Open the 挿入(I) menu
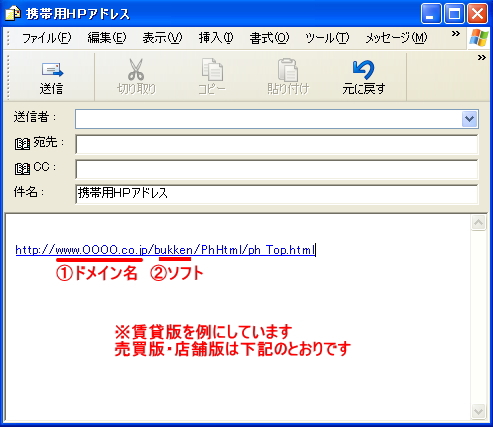 pyautogui.click(x=216, y=38)
